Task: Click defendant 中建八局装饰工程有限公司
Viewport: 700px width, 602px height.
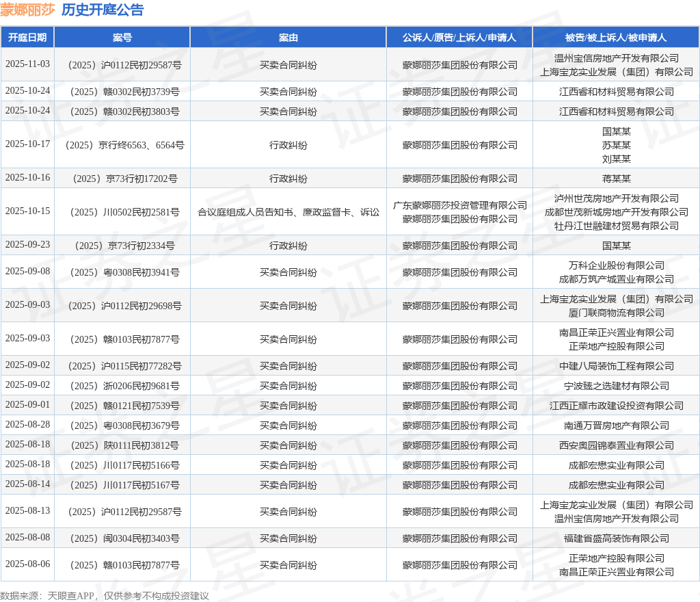Action: 617,366
